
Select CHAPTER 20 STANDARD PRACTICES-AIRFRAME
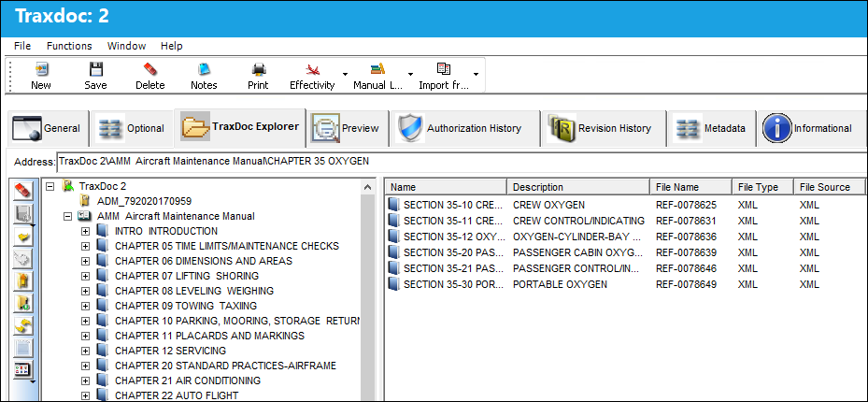click(x=225, y=366)
